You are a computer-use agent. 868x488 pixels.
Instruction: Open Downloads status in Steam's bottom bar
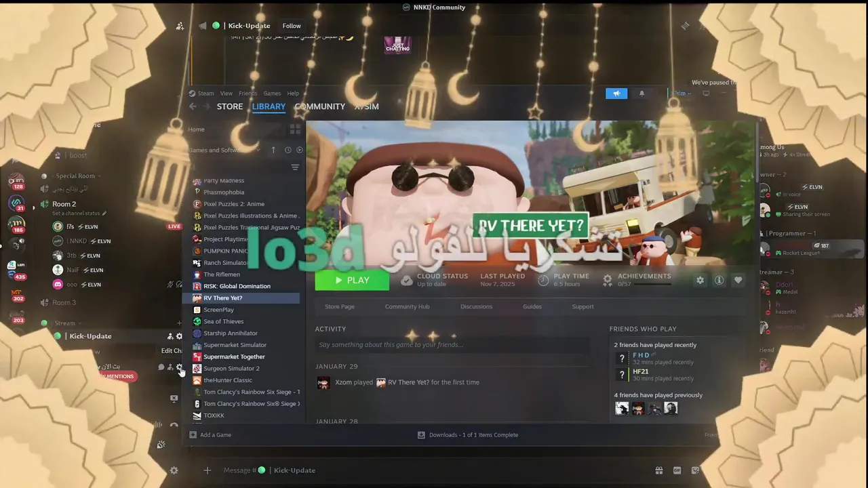467,435
